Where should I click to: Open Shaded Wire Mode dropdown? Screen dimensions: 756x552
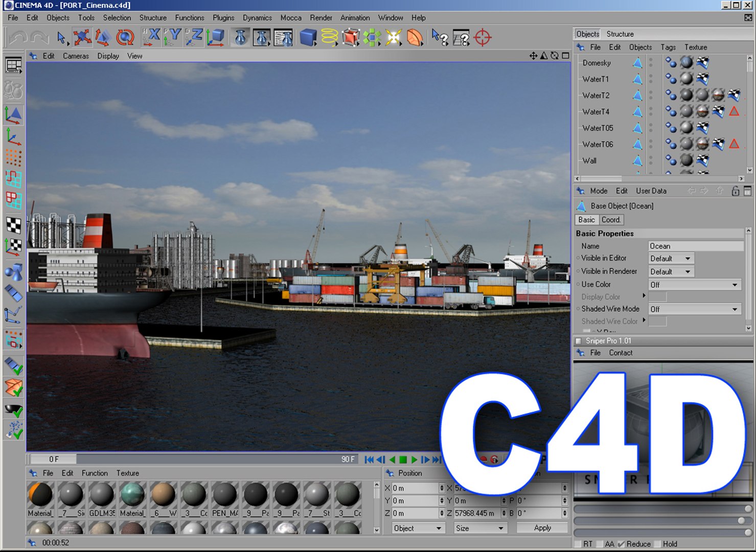coord(695,309)
